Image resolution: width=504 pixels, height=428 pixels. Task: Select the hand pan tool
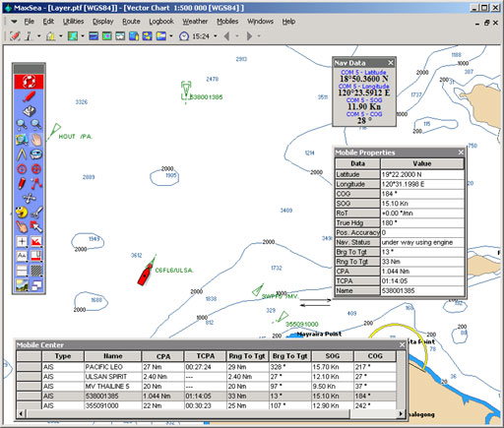tap(36, 140)
